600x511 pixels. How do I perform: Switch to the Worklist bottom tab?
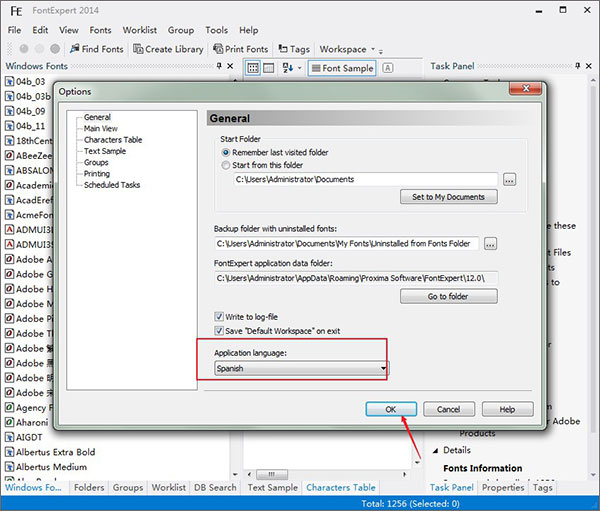pyautogui.click(x=168, y=487)
